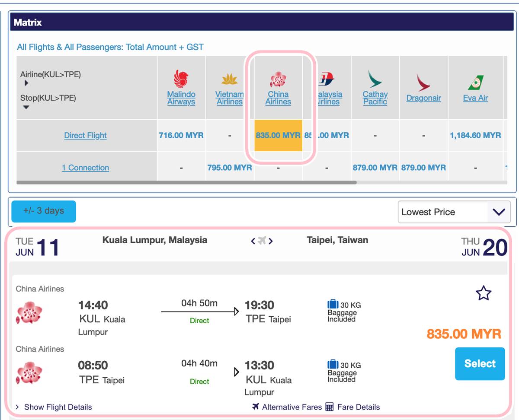Click the orange 835.00 MYR total price
This screenshot has width=519, height=420.
point(464,334)
